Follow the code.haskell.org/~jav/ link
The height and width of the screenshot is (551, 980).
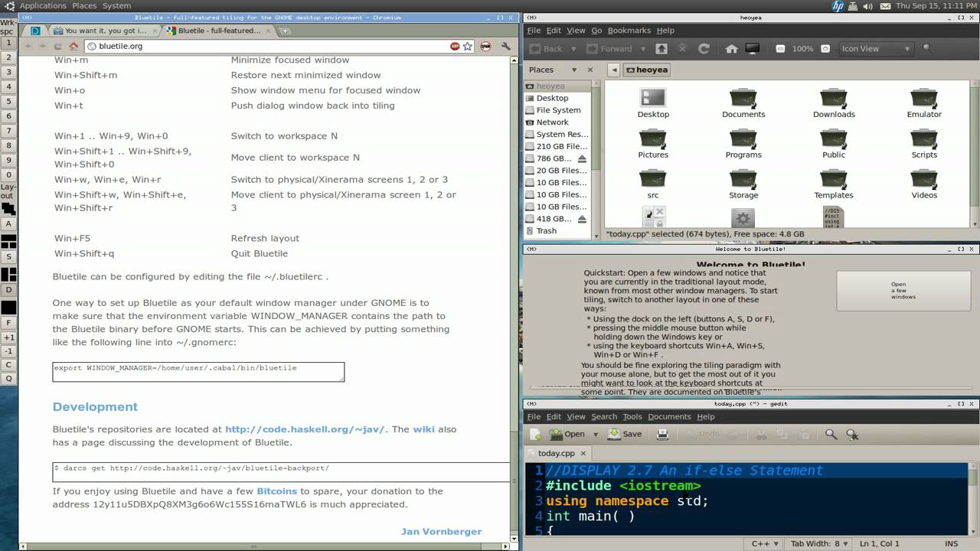(x=305, y=429)
